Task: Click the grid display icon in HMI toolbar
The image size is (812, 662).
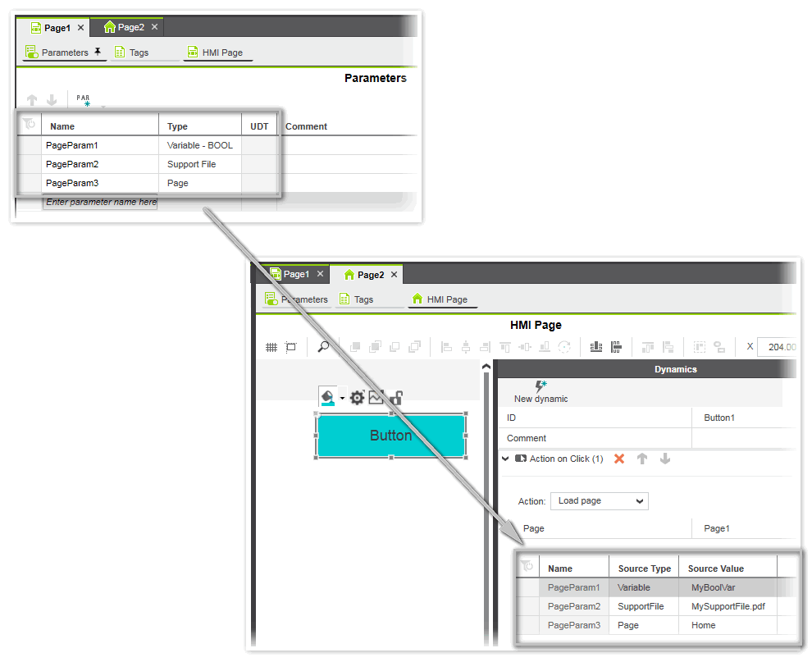Action: pyautogui.click(x=271, y=347)
